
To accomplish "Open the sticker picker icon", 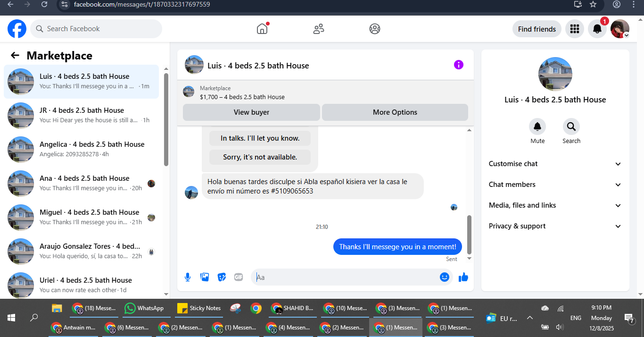I will pyautogui.click(x=222, y=277).
